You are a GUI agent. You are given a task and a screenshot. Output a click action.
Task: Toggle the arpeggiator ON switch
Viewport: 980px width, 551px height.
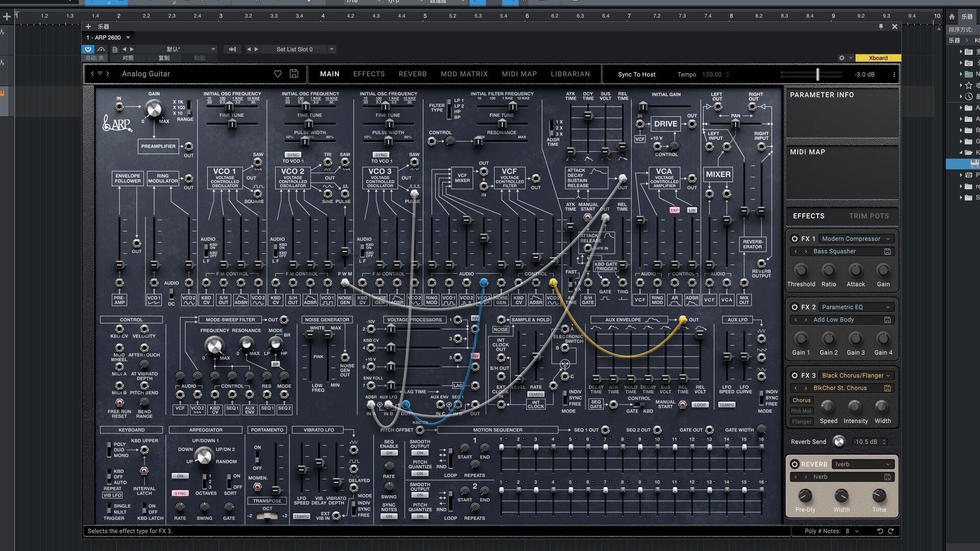pos(180,476)
